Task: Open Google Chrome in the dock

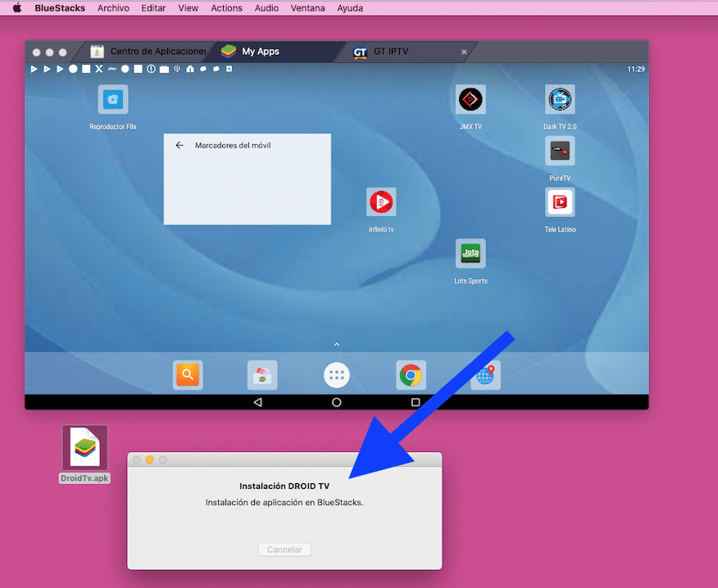Action: (411, 374)
